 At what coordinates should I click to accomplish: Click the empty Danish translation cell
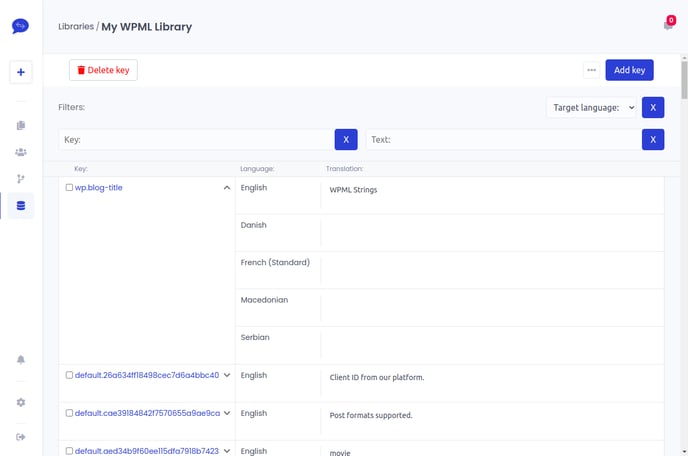492,233
